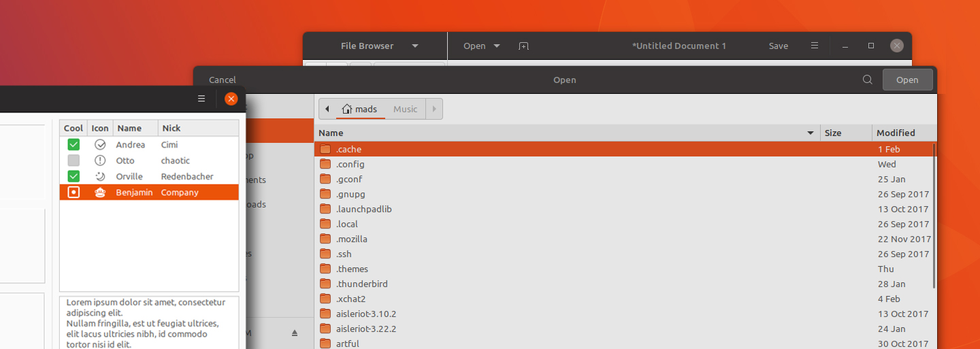This screenshot has height=349, width=980.
Task: Sort files by Modified column
Action: tap(904, 133)
